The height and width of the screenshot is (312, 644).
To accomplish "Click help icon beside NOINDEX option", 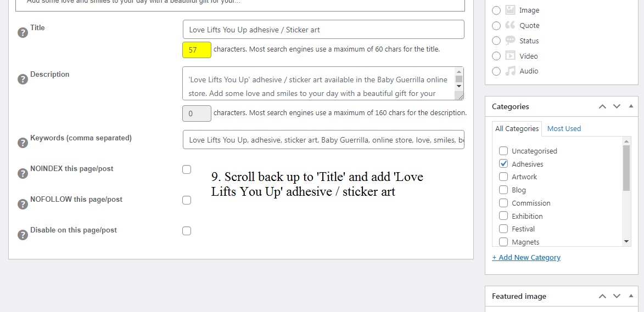I will pos(23,173).
